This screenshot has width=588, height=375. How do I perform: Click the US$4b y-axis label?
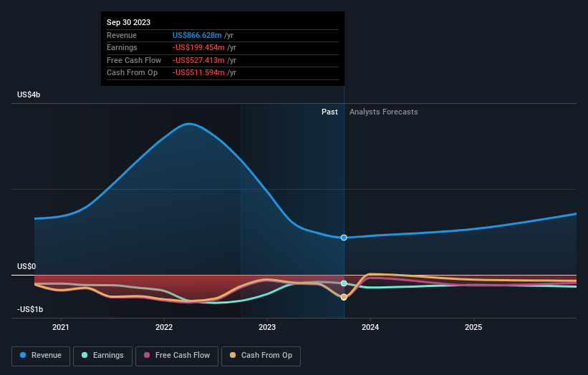tap(29, 94)
